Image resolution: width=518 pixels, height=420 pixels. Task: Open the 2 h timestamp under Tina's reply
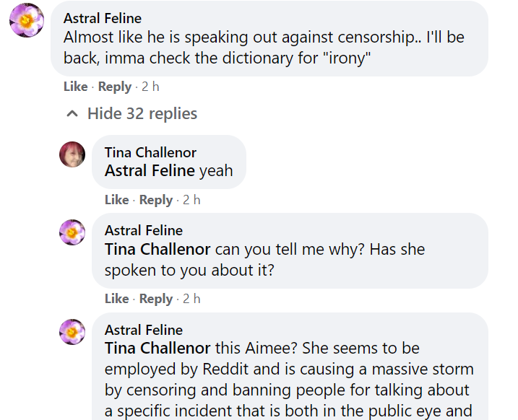[191, 200]
